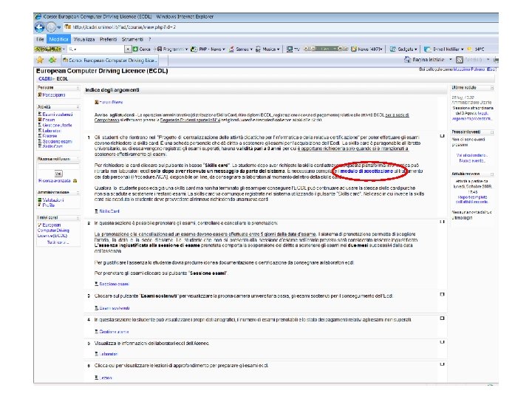This screenshot has height=399, width=532.
Task: Click the yellow Favorites star icon
Action: [40, 60]
